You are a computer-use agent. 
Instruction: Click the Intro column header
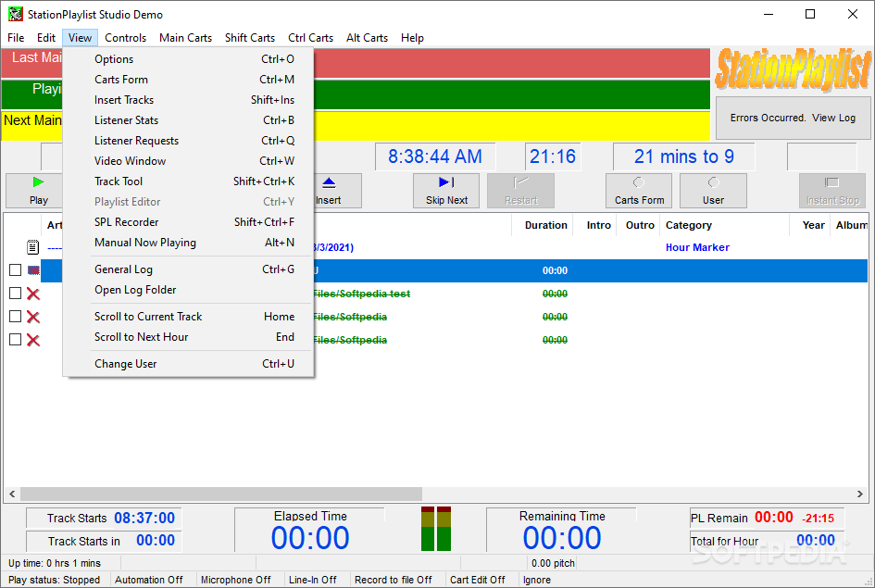click(594, 225)
